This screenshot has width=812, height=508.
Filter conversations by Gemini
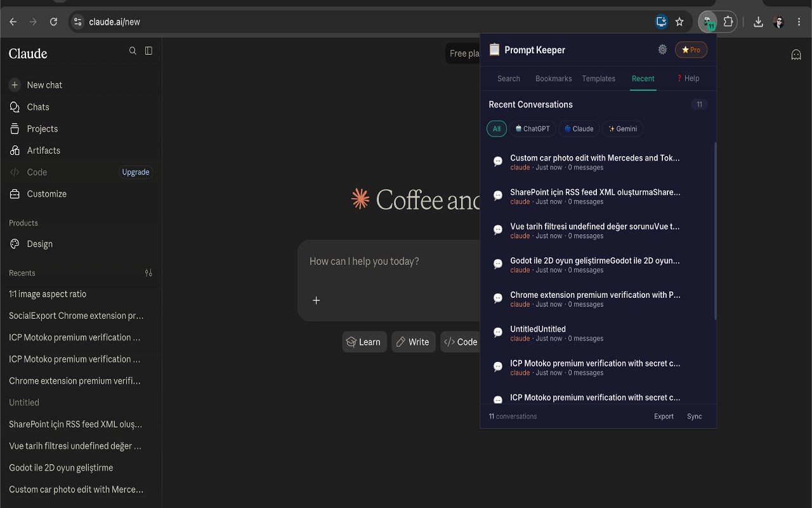click(622, 129)
